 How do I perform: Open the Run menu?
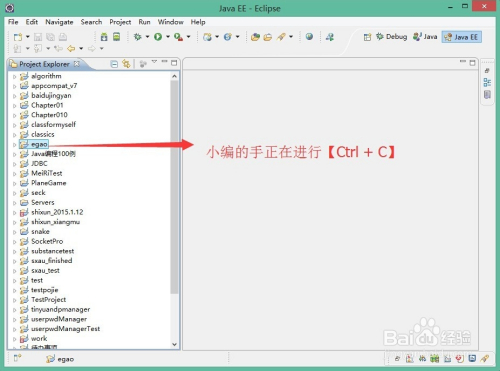point(144,22)
